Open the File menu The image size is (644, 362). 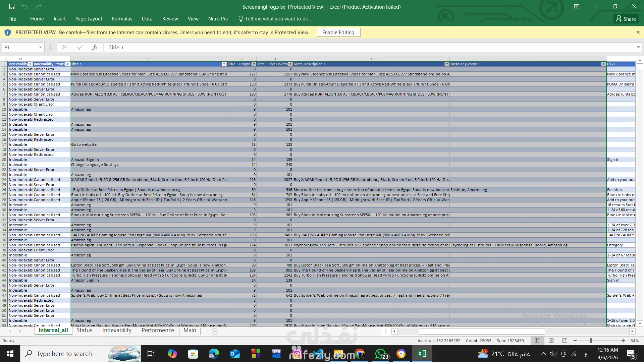pyautogui.click(x=12, y=19)
